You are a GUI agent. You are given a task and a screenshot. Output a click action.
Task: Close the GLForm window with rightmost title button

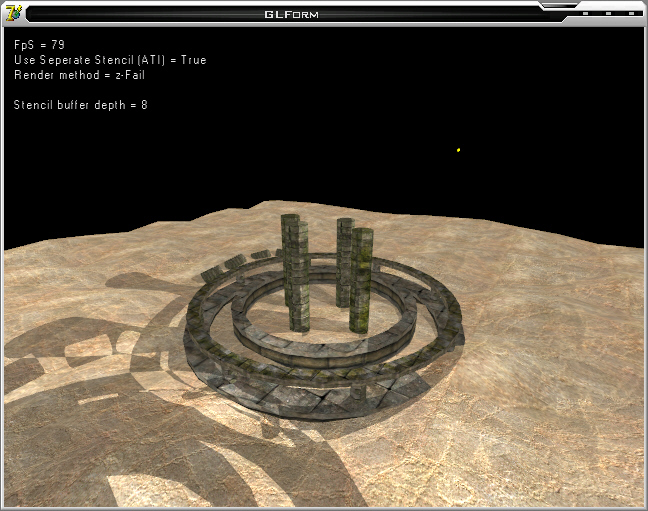[x=631, y=14]
